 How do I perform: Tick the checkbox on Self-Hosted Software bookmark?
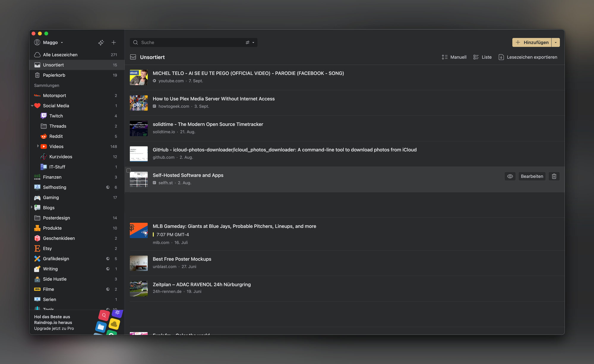pos(129,171)
